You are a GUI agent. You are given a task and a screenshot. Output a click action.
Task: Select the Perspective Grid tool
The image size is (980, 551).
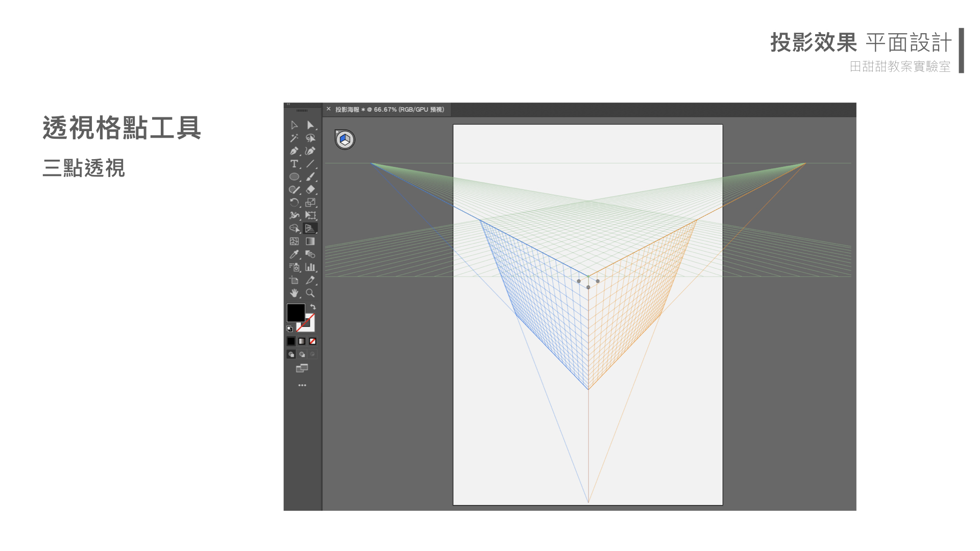click(310, 229)
